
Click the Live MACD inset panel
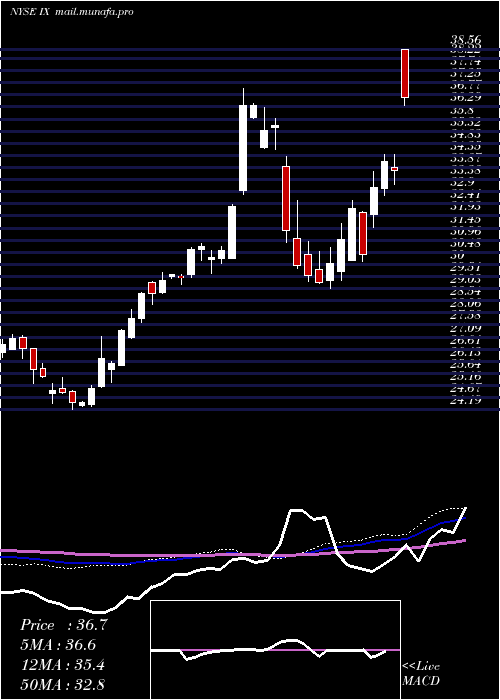(275, 650)
